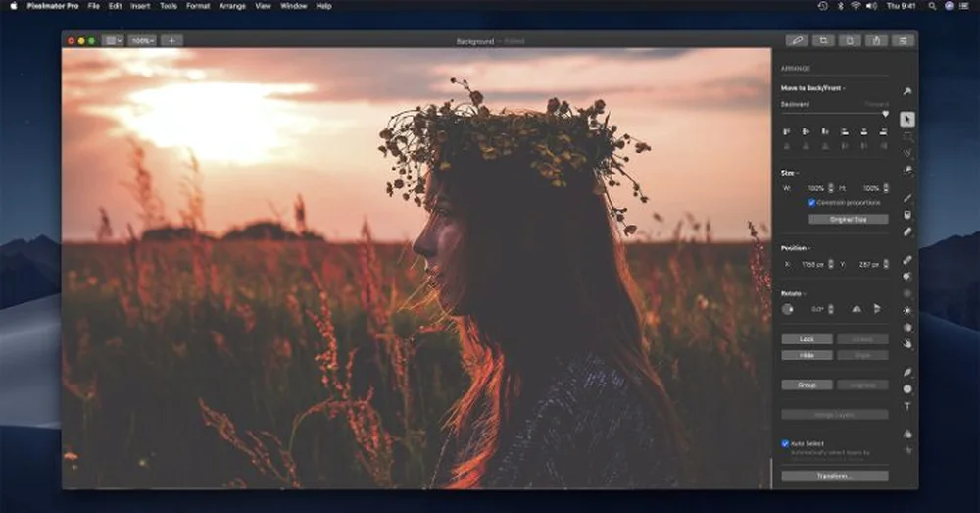Click the Transform... button
The image size is (980, 513).
point(834,476)
